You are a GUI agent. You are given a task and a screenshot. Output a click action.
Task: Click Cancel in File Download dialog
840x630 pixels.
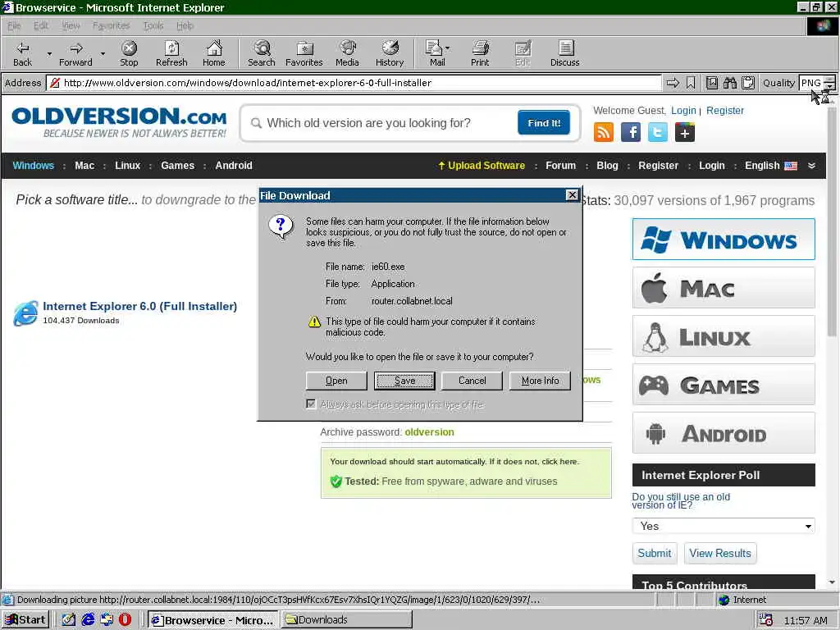click(472, 381)
